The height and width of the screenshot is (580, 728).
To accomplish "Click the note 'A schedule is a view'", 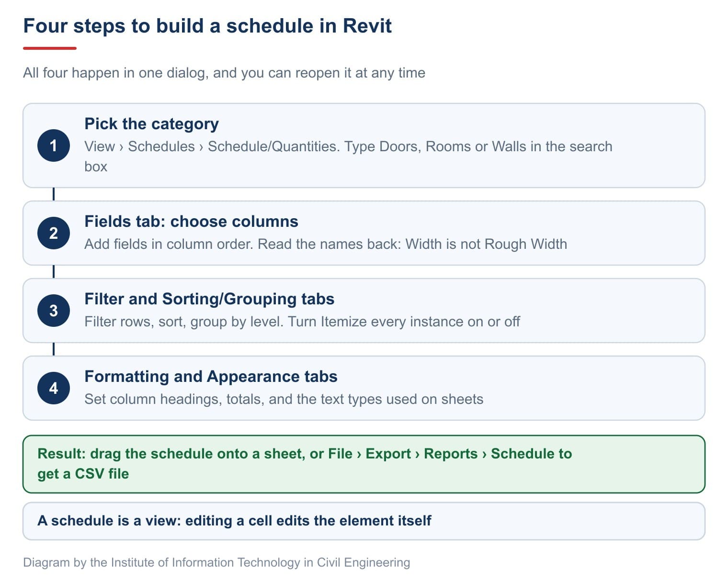I will (364, 521).
